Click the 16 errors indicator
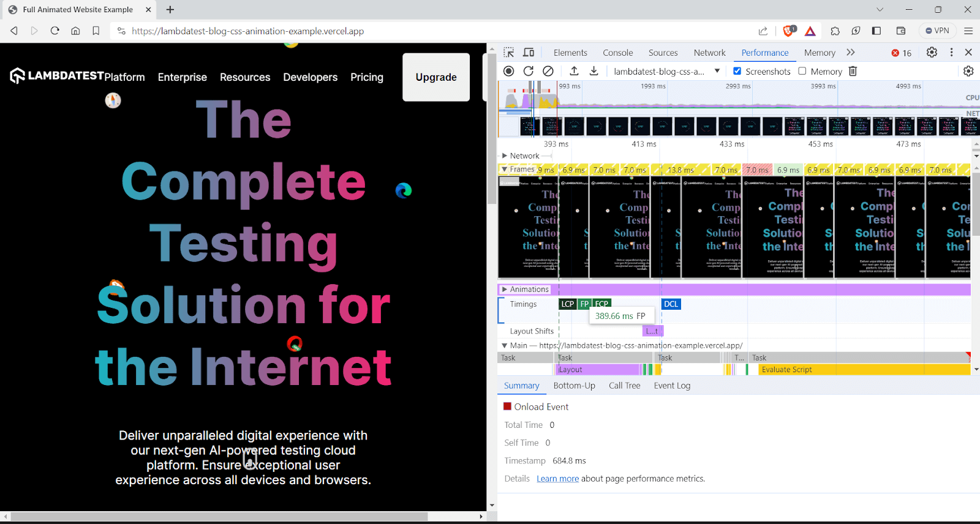The image size is (980, 524). tap(902, 53)
